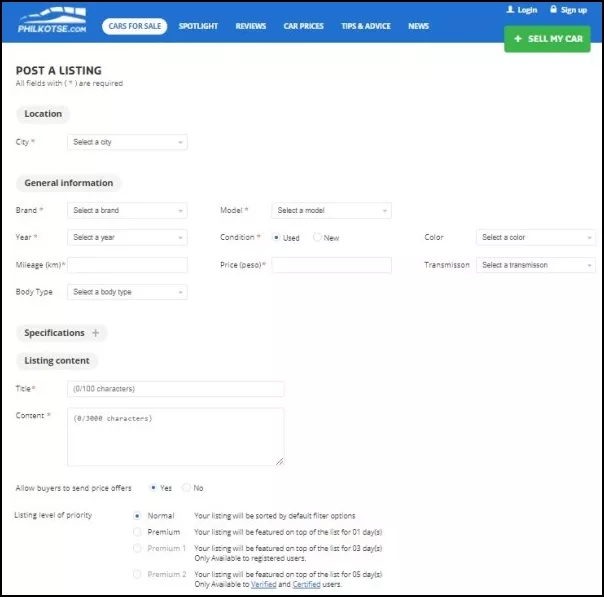
Task: Click the Sign up link
Action: tap(574, 10)
